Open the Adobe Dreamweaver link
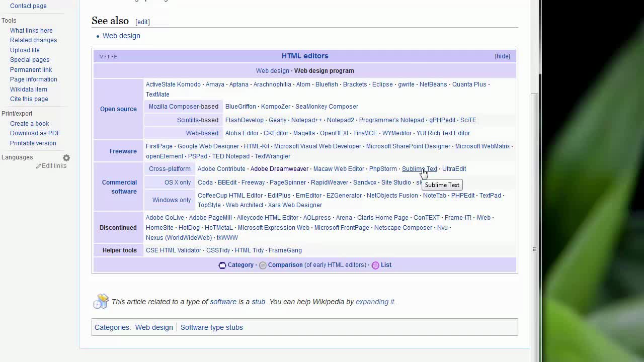 pos(279,169)
